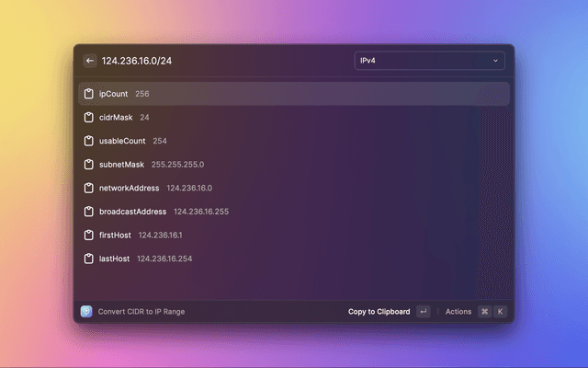Select the lastHost 124.236.16.254 row
This screenshot has width=588, height=368.
click(294, 259)
